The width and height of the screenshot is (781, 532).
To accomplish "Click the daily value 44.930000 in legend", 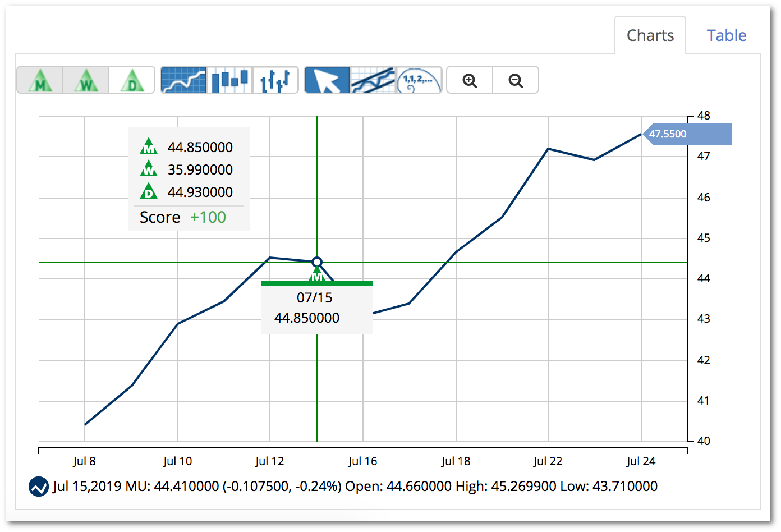I will pos(200,192).
